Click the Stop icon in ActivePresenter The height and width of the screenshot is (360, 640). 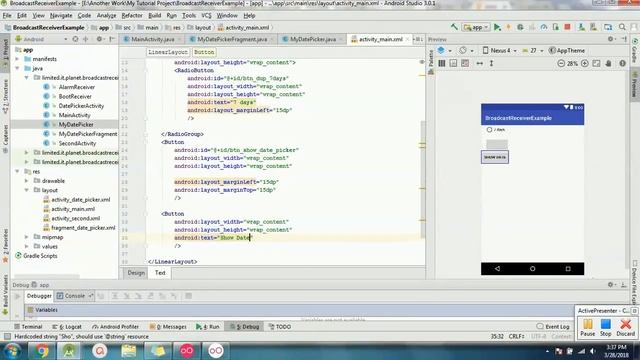(x=606, y=327)
